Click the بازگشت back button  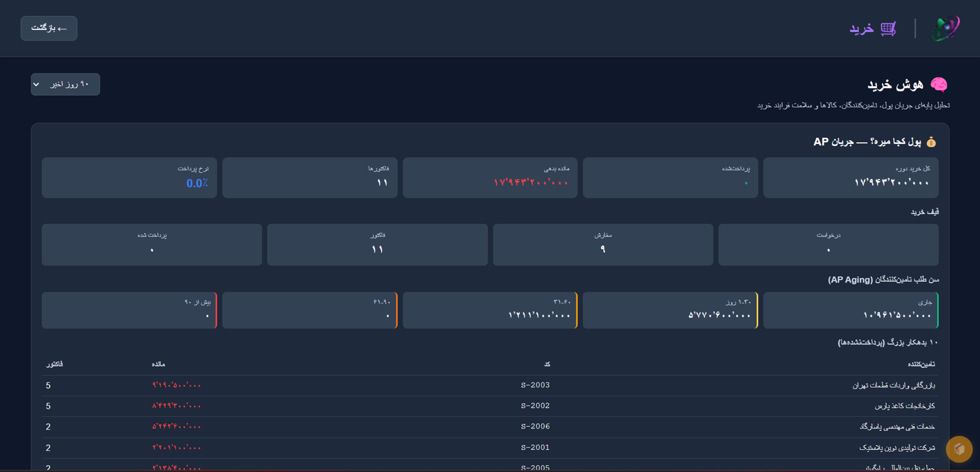point(49,28)
